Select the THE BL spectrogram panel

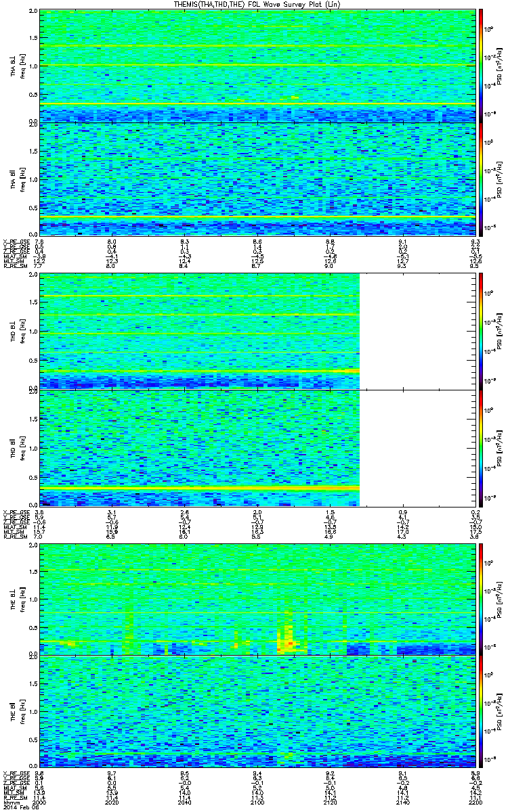coord(257,598)
